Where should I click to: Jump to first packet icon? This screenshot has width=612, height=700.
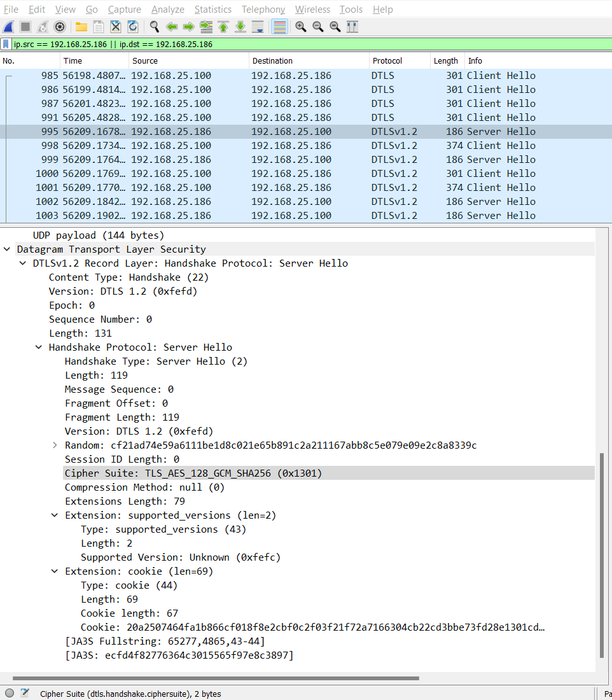point(223,27)
